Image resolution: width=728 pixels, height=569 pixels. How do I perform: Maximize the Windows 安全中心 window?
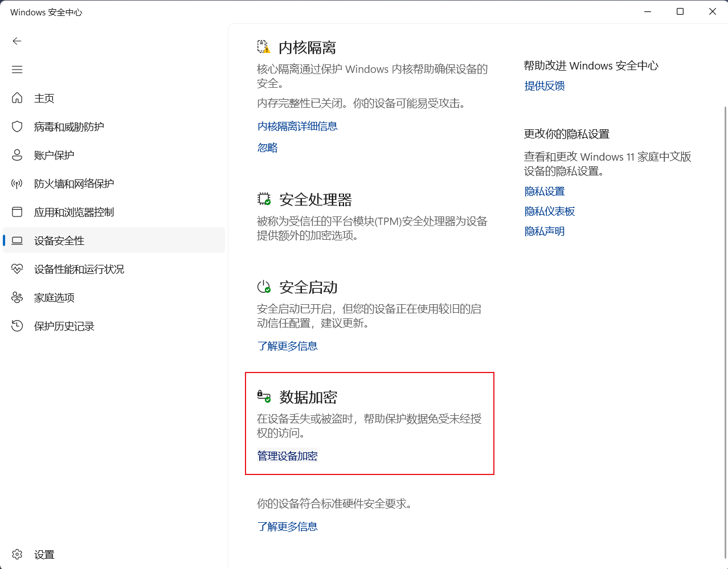680,11
